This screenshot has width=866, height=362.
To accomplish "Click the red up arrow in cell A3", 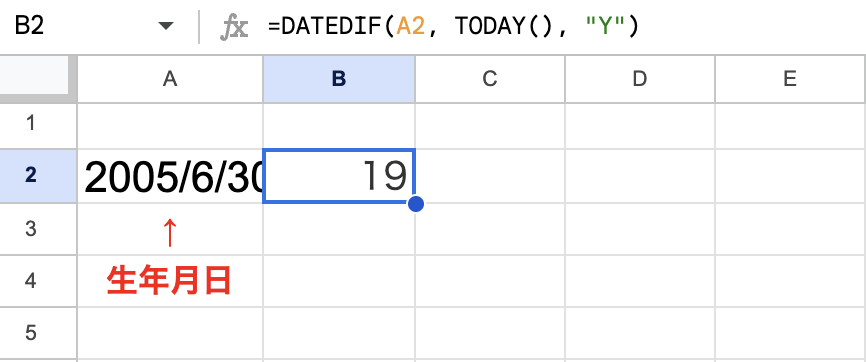I will coord(170,232).
